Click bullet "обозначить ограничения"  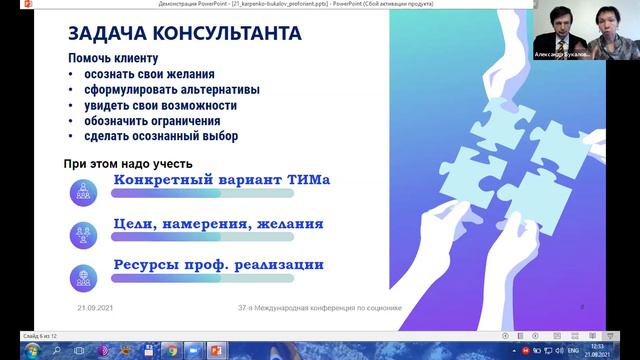point(152,121)
